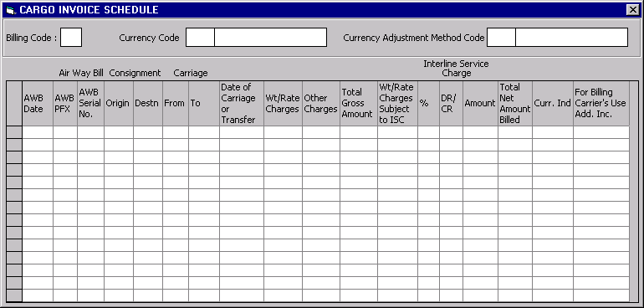The image size is (644, 308).
Task: Select the Total Gross Amount column header
Action: point(359,104)
